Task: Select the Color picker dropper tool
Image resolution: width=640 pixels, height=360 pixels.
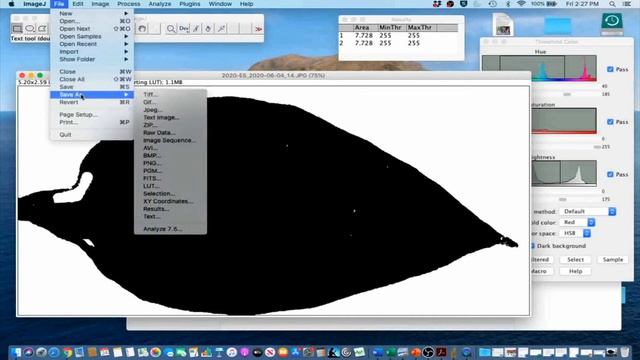Action: tap(221, 29)
